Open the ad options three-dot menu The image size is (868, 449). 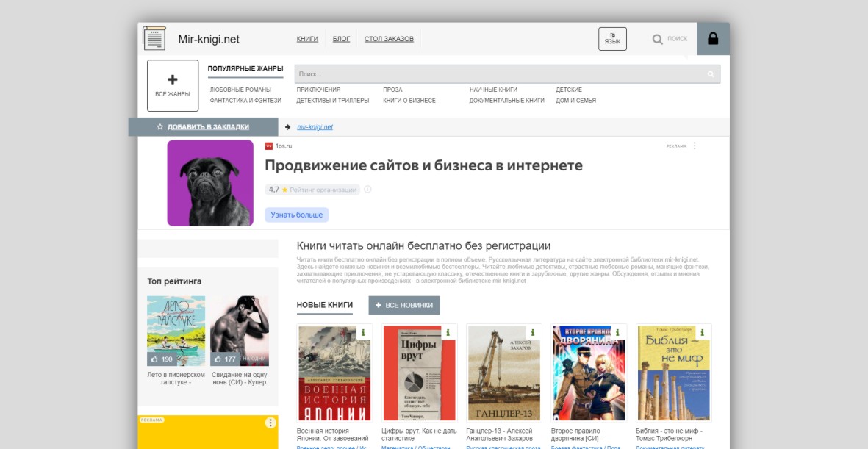(695, 146)
